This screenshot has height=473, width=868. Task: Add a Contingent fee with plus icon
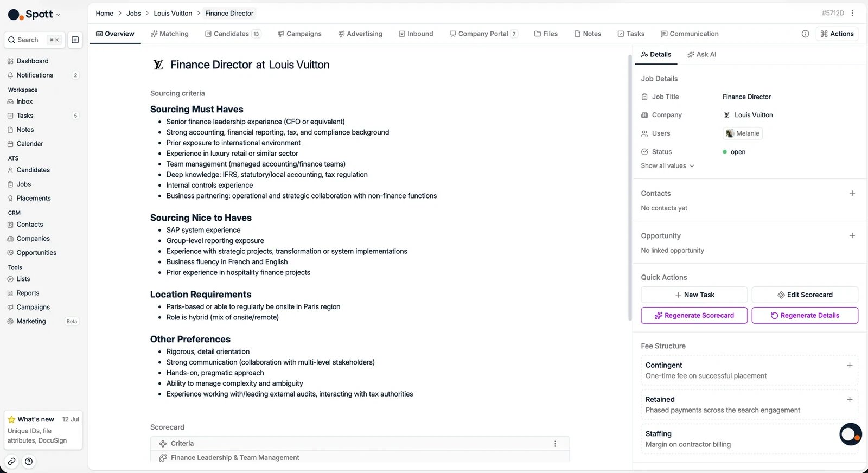pyautogui.click(x=850, y=365)
